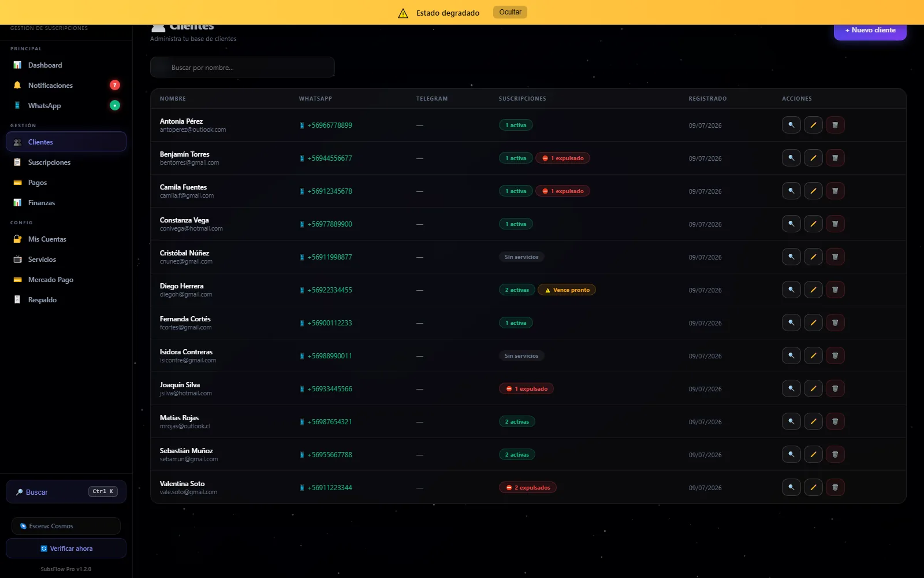Screen dimensions: 924x578
Task: Click the Notificaciones red badge counter
Action: tap(115, 85)
